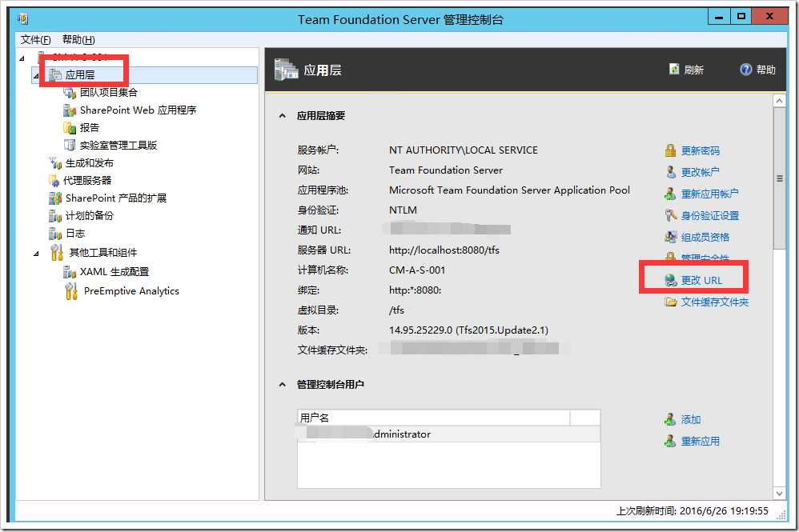Select the Administrator user row
The height and width of the screenshot is (532, 799).
coord(449,434)
